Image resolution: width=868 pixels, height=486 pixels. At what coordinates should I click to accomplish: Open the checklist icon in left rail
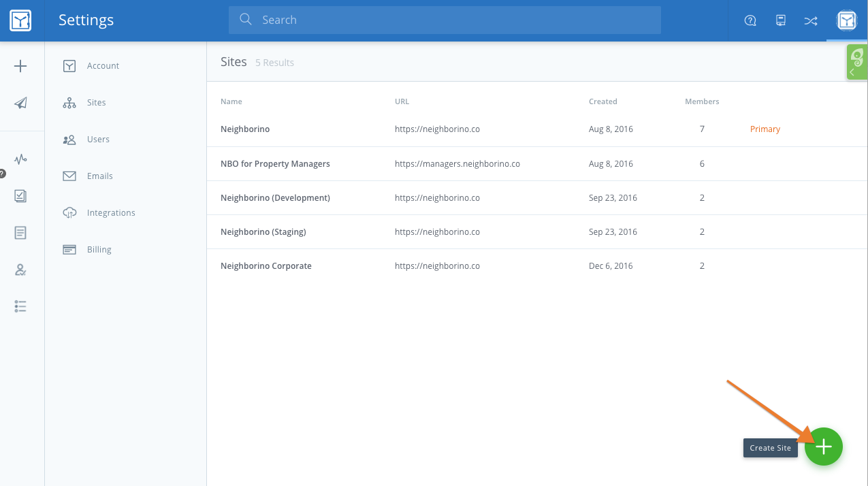20,196
